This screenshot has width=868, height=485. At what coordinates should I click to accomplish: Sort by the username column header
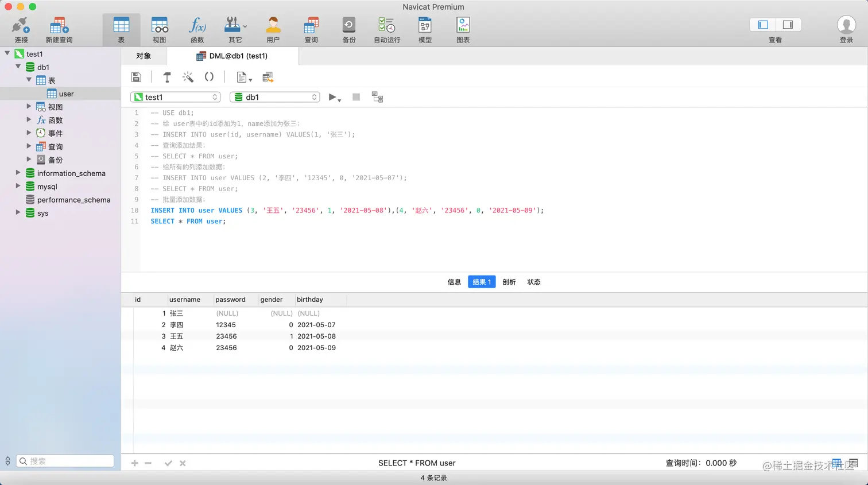(x=190, y=300)
